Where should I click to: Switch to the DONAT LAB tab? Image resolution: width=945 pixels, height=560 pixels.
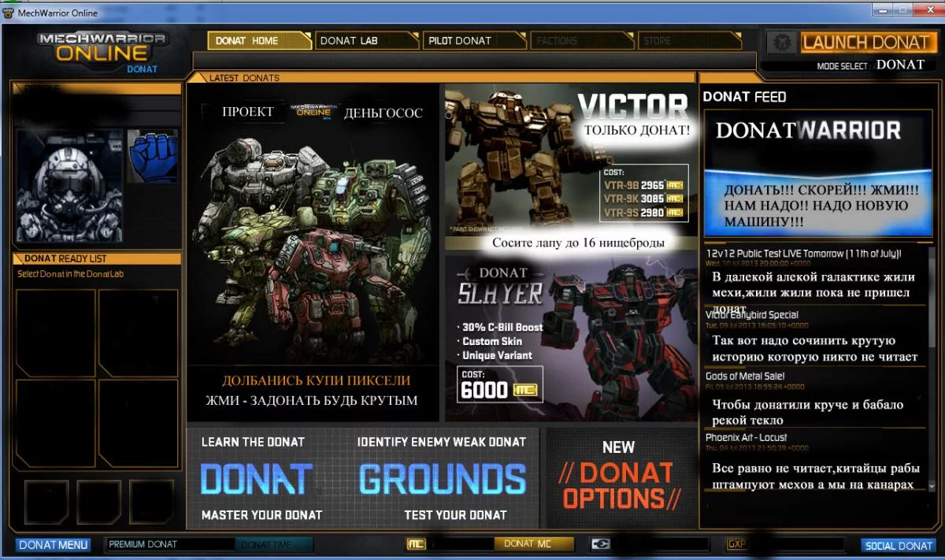[x=366, y=40]
